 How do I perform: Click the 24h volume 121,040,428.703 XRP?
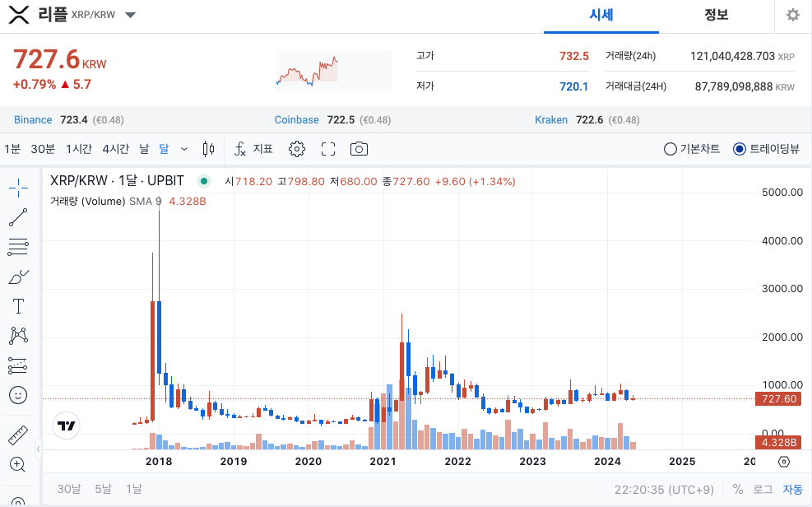(742, 56)
